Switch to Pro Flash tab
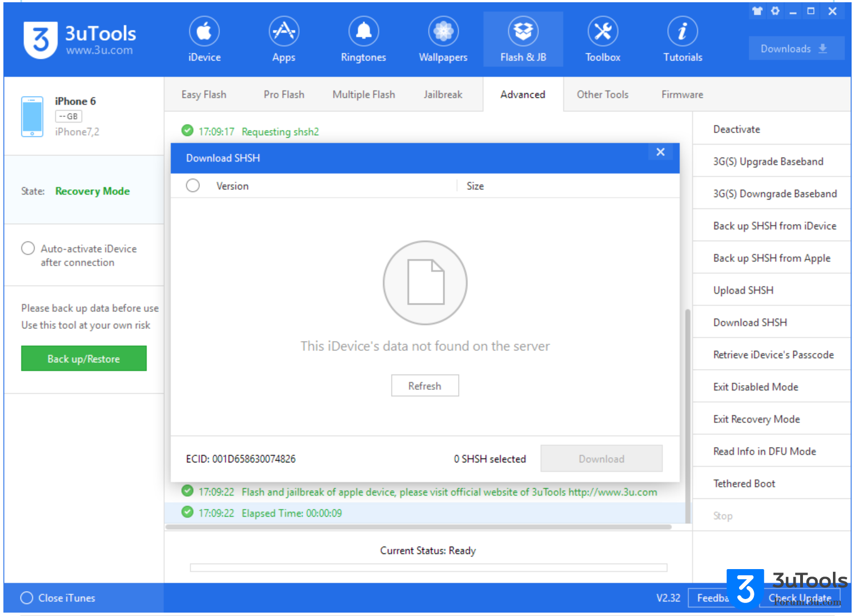Viewport: 855px width, 616px height. coord(284,94)
